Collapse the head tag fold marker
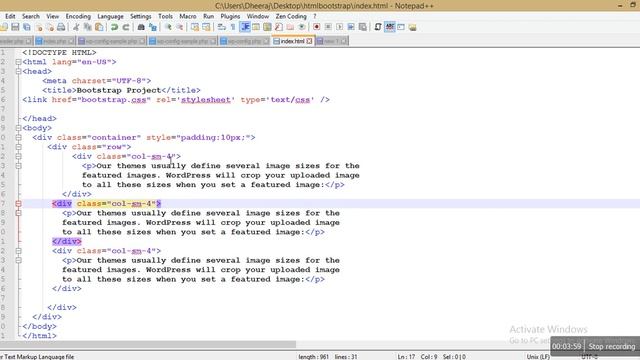This screenshot has width=640, height=360. coord(18,71)
